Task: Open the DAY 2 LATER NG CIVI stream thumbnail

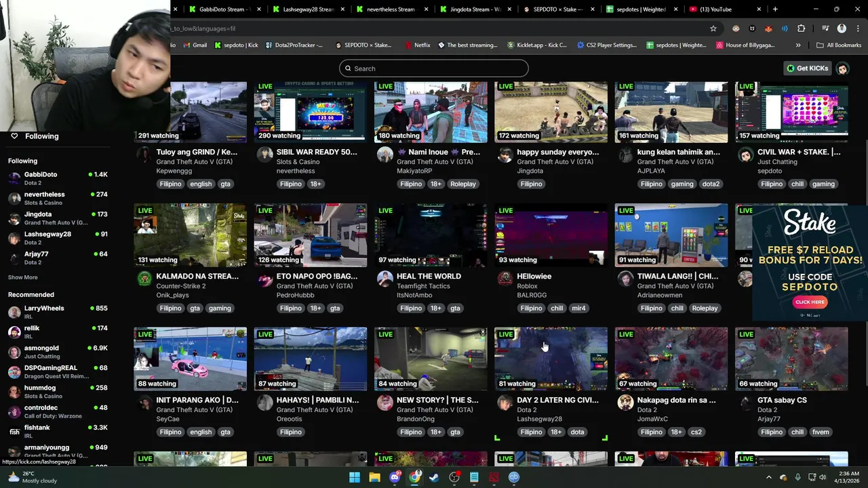Action: pyautogui.click(x=551, y=359)
